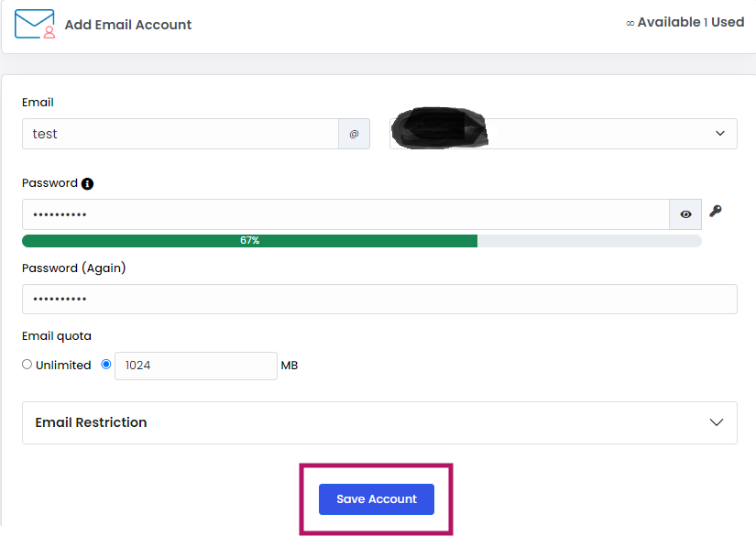This screenshot has width=756, height=536.
Task: Select the custom MB quota radio button
Action: click(x=106, y=365)
